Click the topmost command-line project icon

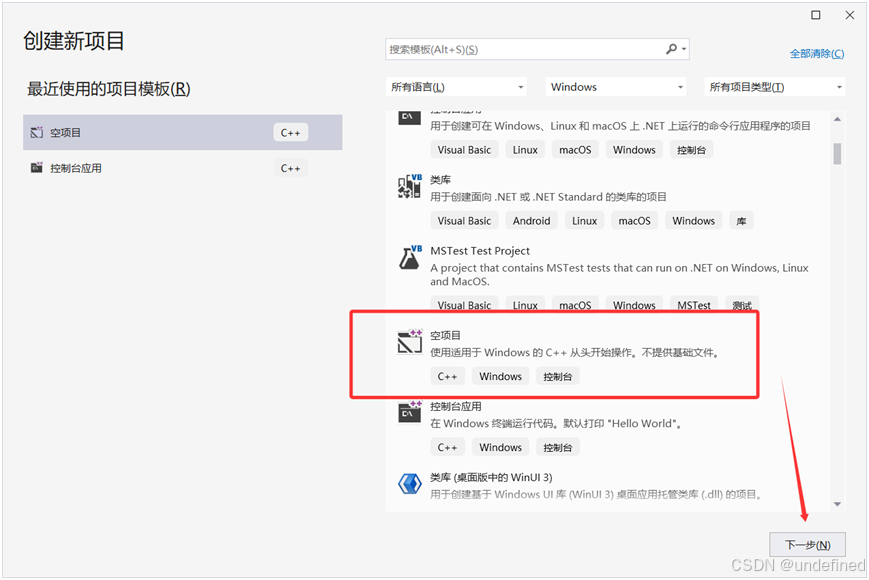click(x=408, y=118)
